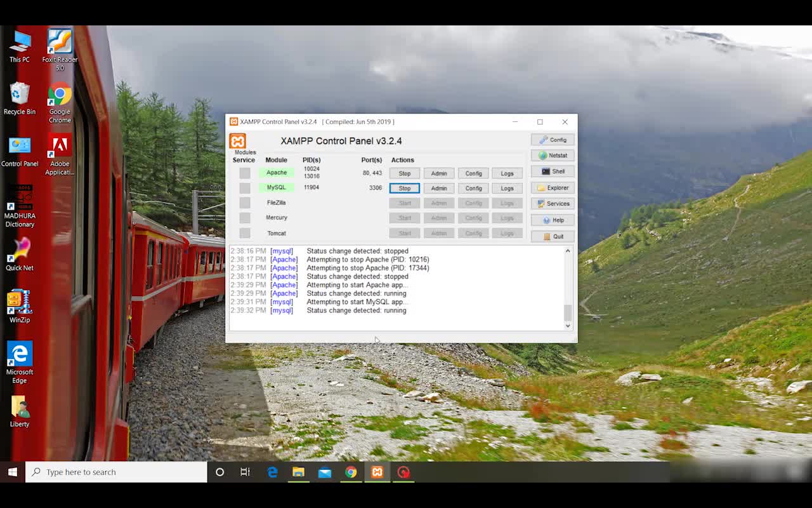Select the Recycle Bin desktop icon
Screen dimensions: 812x508
20,98
